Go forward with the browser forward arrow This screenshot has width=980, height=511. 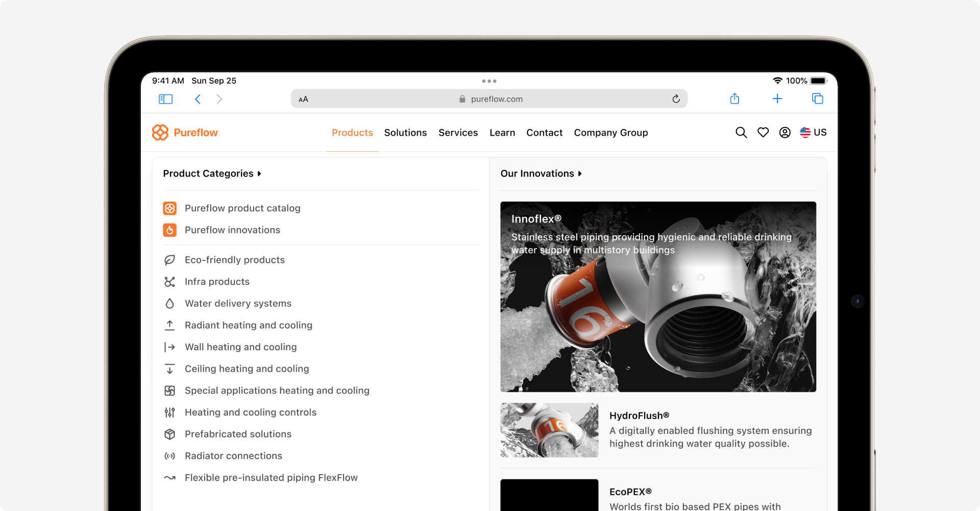(x=219, y=99)
